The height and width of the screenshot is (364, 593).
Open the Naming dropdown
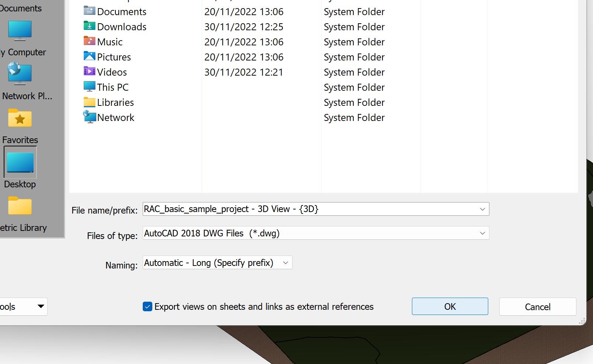point(217,263)
